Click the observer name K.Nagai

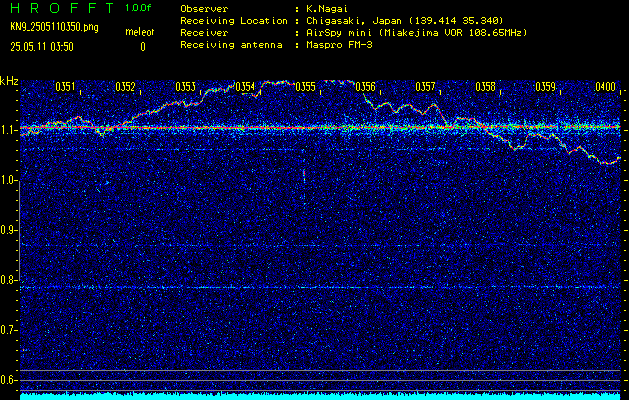pos(327,8)
